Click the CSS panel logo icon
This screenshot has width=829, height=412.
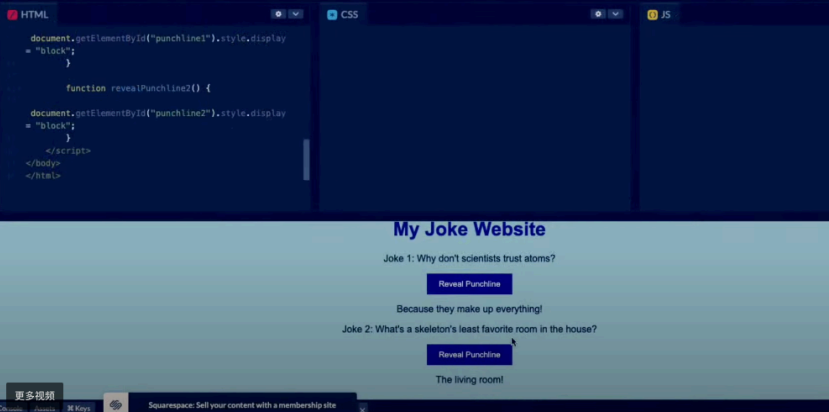click(332, 15)
